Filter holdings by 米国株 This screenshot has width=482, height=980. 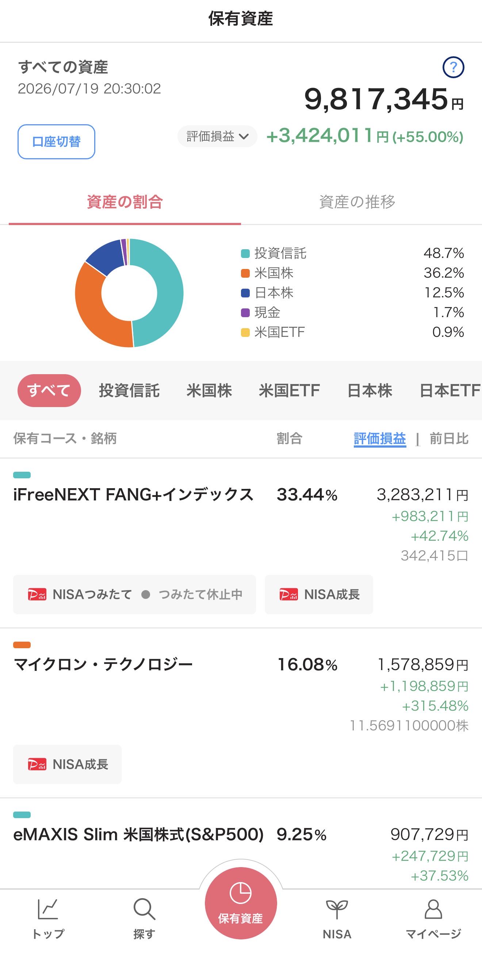pyautogui.click(x=209, y=391)
